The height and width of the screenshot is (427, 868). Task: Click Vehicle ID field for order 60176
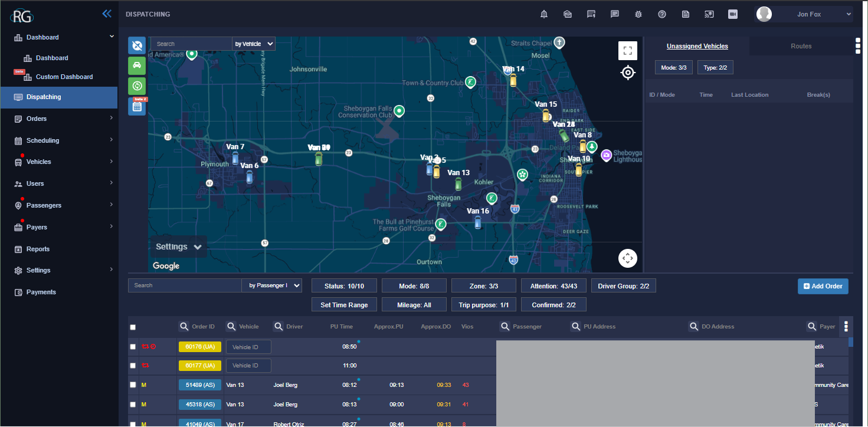pos(248,347)
